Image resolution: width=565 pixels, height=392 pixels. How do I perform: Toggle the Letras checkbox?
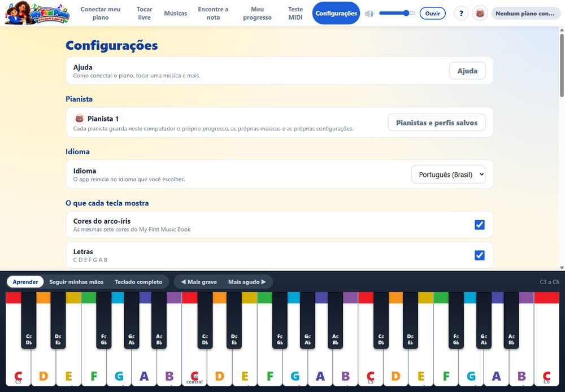[x=480, y=255]
